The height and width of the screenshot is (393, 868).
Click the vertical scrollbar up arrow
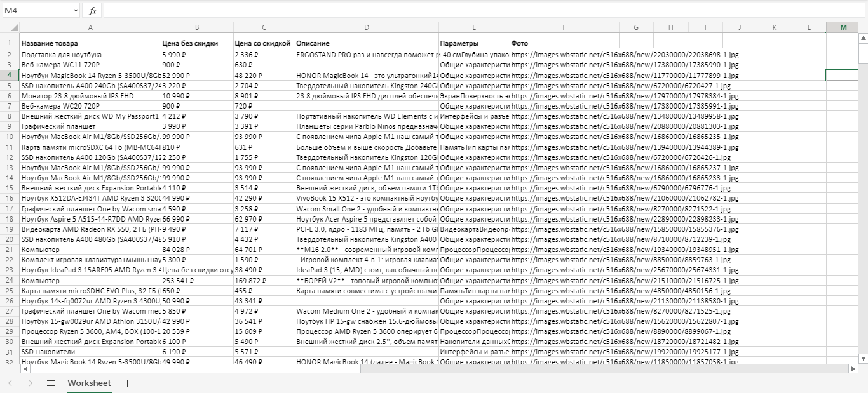click(x=863, y=38)
